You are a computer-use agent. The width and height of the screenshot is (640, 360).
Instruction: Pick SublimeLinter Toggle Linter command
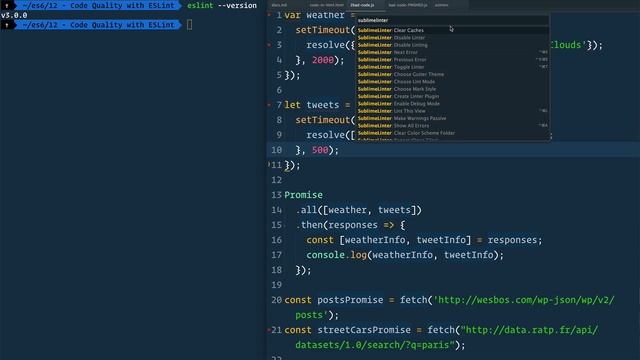tap(452, 67)
